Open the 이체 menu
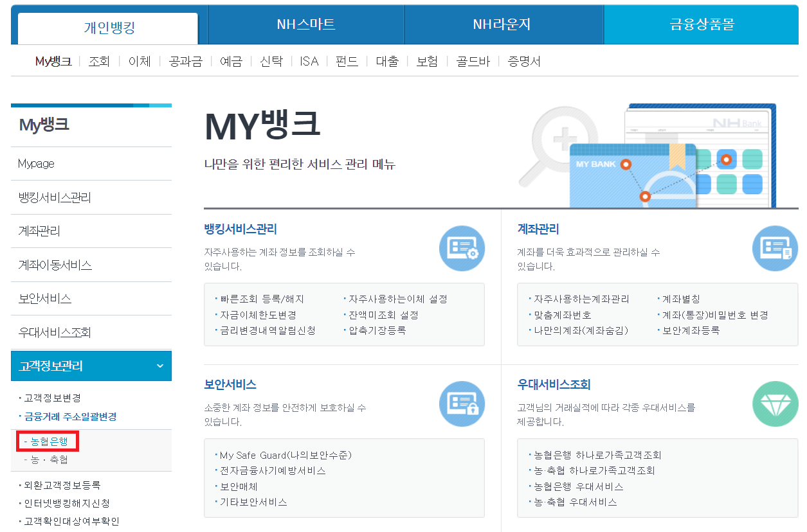This screenshot has width=807, height=532. click(140, 62)
